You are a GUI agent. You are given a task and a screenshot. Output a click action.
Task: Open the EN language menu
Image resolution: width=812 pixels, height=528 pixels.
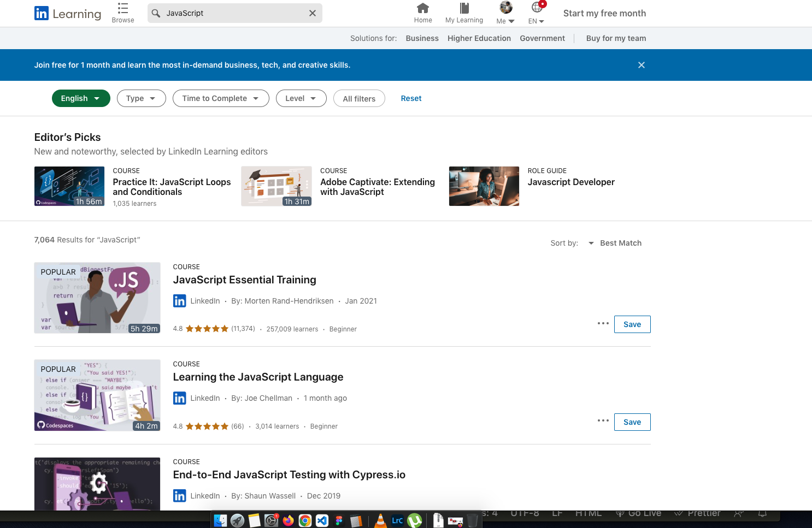click(537, 13)
